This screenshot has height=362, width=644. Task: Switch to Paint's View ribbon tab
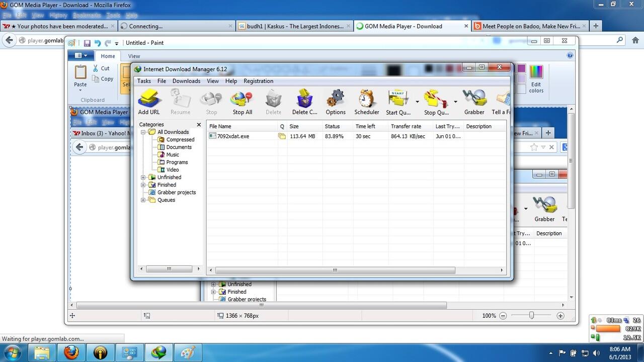134,56
